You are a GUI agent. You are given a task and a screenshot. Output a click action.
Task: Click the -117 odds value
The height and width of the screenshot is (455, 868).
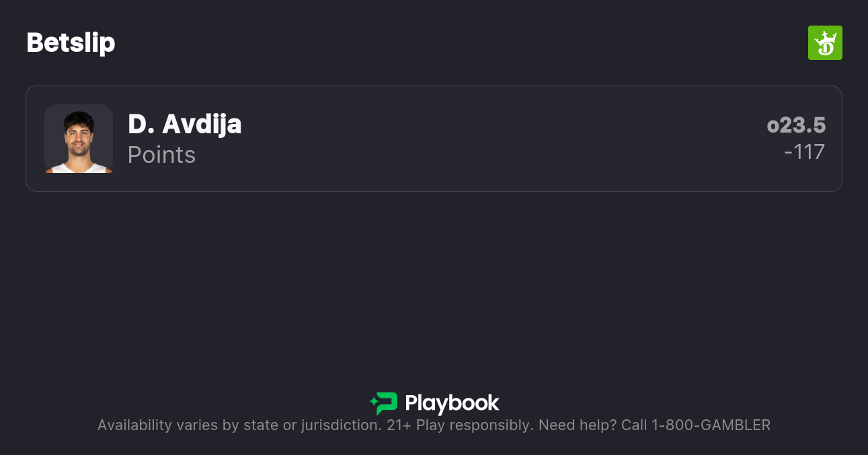coord(805,152)
